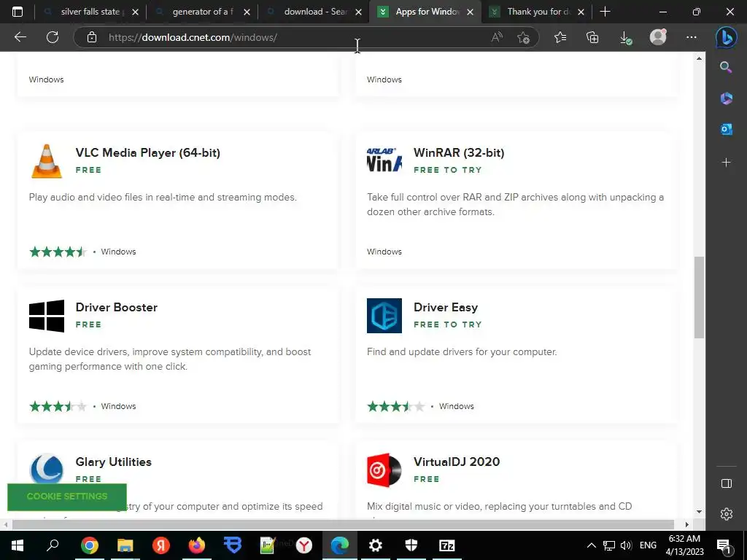Open WinRAR (32-bit) title link
Image resolution: width=747 pixels, height=560 pixels.
pyautogui.click(x=459, y=153)
